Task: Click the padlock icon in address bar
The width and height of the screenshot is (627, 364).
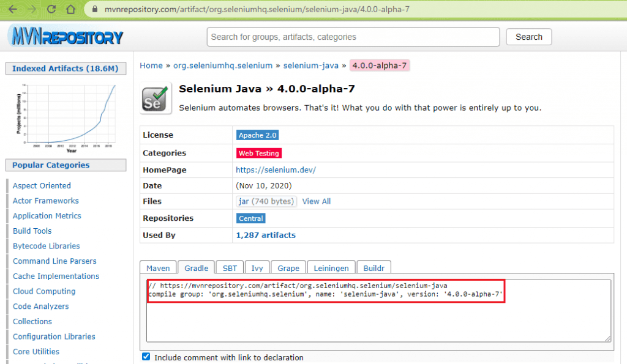Action: 92,10
